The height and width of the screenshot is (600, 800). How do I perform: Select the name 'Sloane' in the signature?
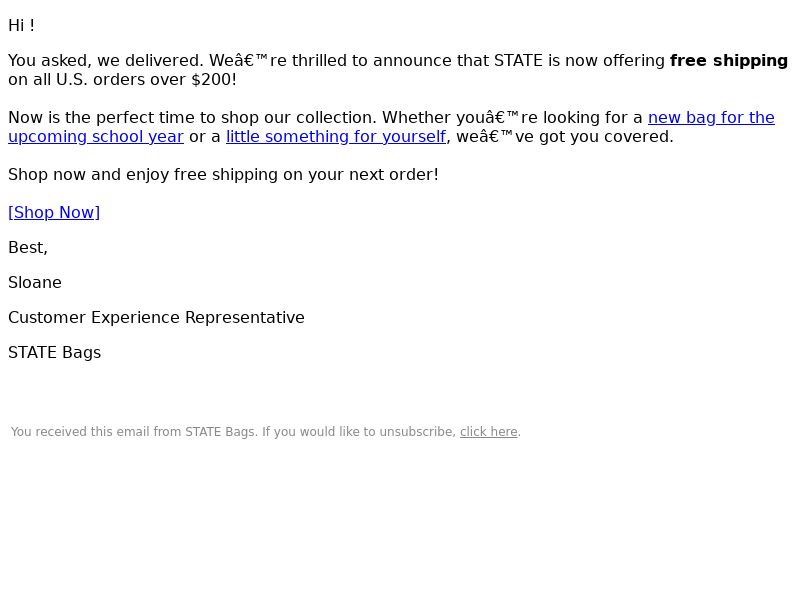[35, 283]
